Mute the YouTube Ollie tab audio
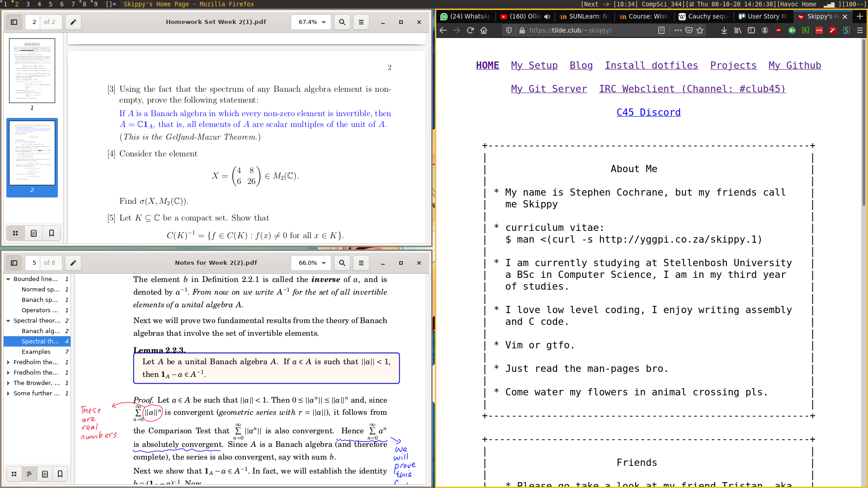 click(547, 17)
